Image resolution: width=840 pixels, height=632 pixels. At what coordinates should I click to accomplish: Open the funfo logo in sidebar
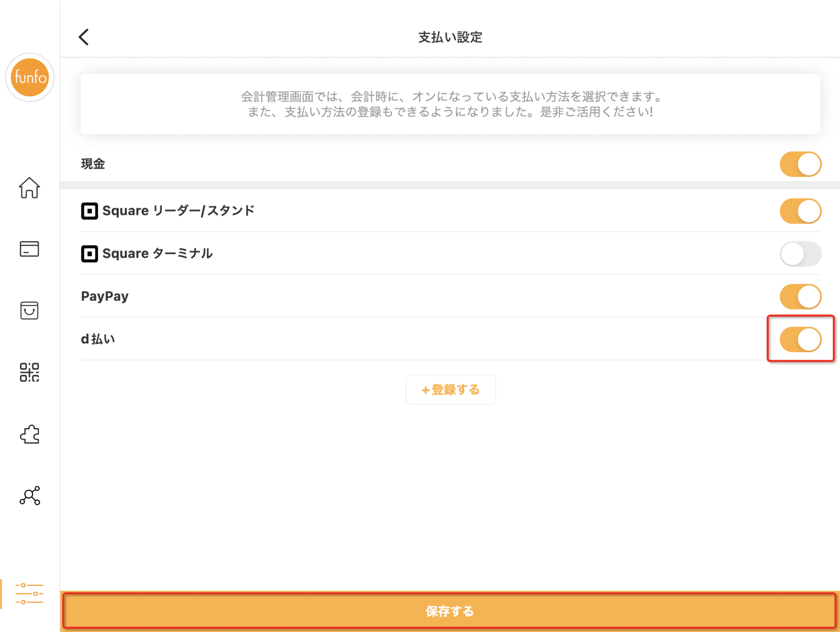(x=29, y=78)
